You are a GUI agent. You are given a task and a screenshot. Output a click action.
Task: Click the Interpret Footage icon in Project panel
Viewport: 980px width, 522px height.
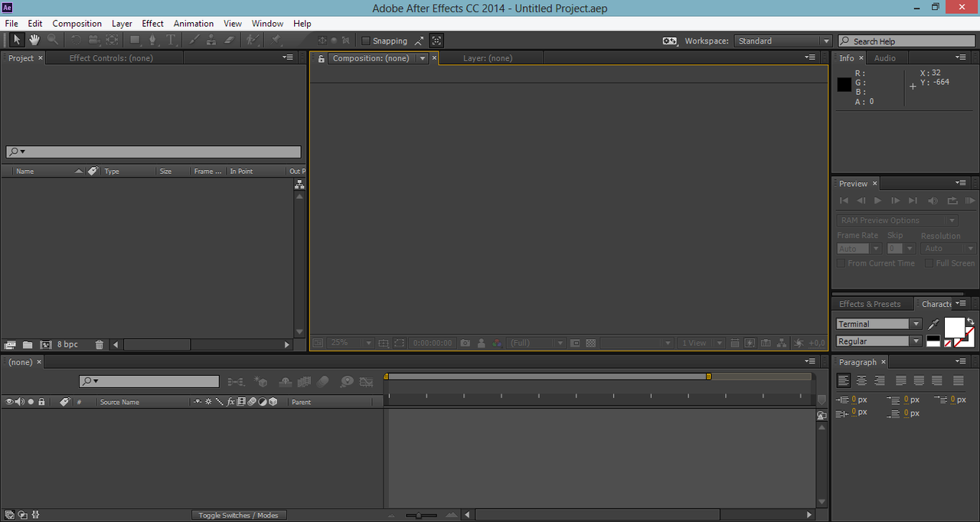point(10,345)
